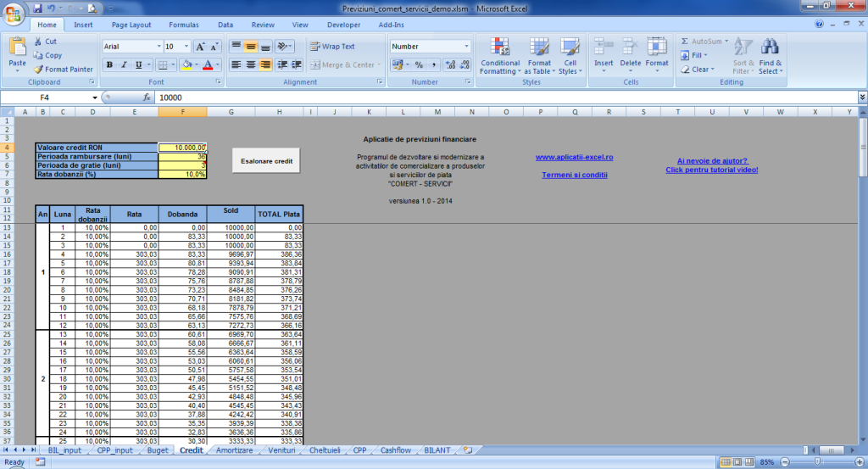Click Increase Indent icon

pos(297,64)
